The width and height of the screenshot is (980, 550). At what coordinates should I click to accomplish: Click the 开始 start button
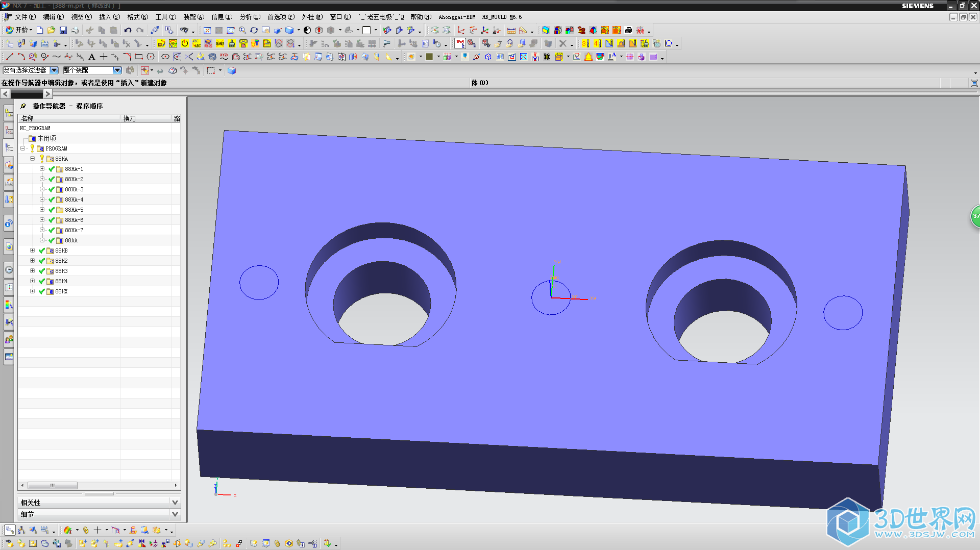tap(18, 30)
